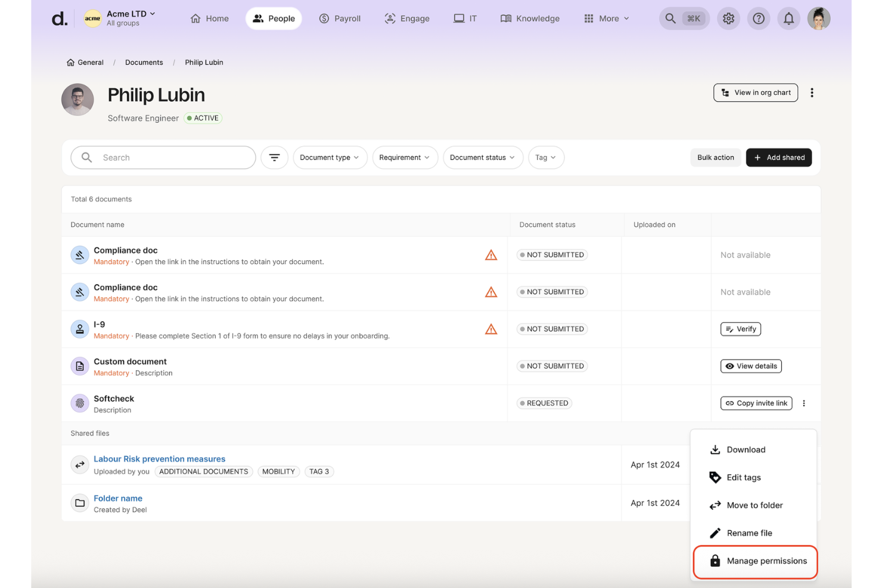
Task: Click the Add shared button
Action: click(x=778, y=157)
